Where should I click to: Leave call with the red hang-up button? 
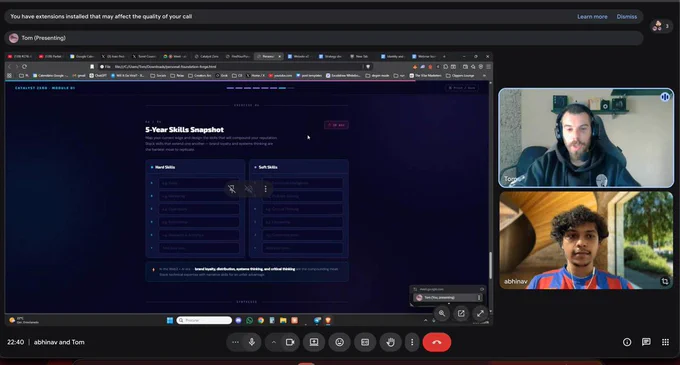(x=437, y=342)
